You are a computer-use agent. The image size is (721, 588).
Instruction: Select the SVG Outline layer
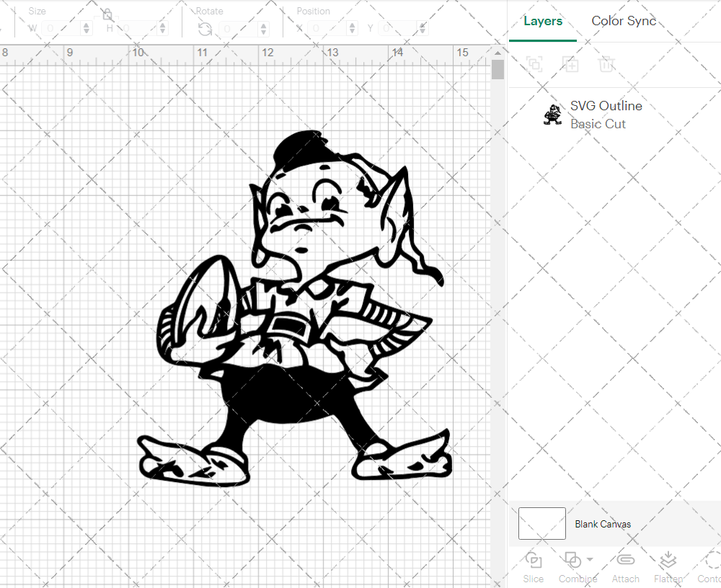click(606, 115)
